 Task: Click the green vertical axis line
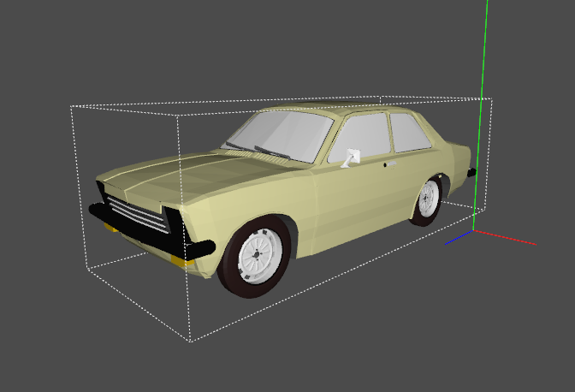(481, 114)
